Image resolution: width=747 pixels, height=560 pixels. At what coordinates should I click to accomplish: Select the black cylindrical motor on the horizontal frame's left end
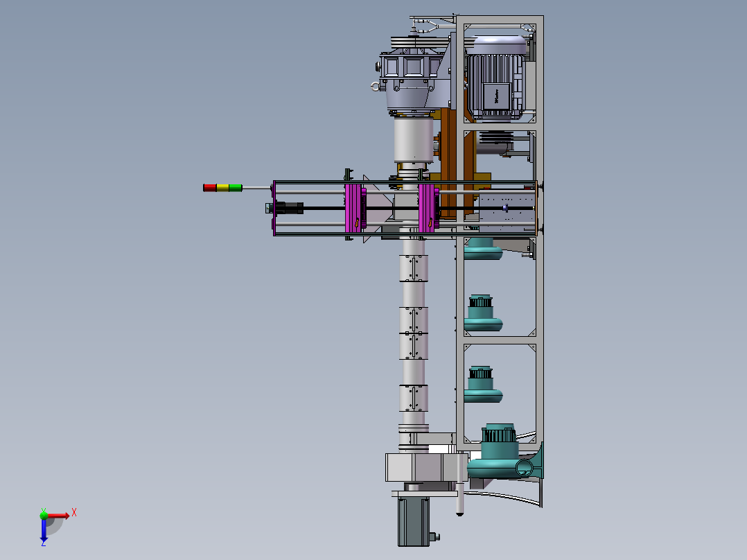point(289,209)
